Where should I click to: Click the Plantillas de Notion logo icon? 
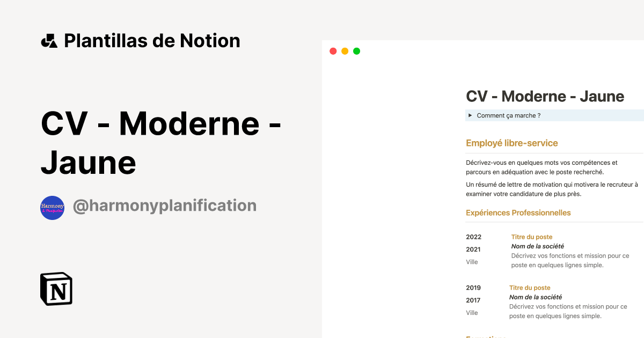pos(49,40)
